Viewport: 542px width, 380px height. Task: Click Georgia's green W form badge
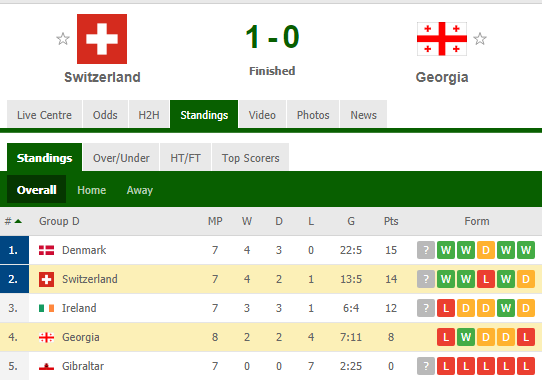tap(466, 337)
